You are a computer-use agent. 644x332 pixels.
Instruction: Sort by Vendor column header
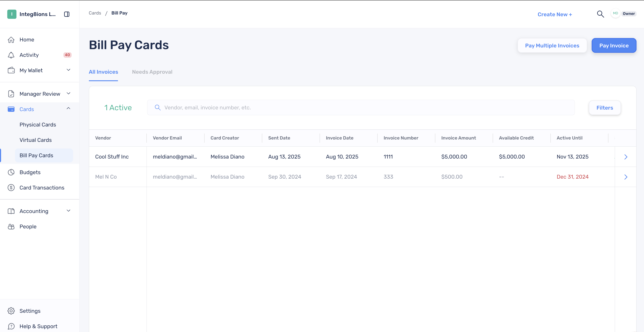[x=103, y=138]
